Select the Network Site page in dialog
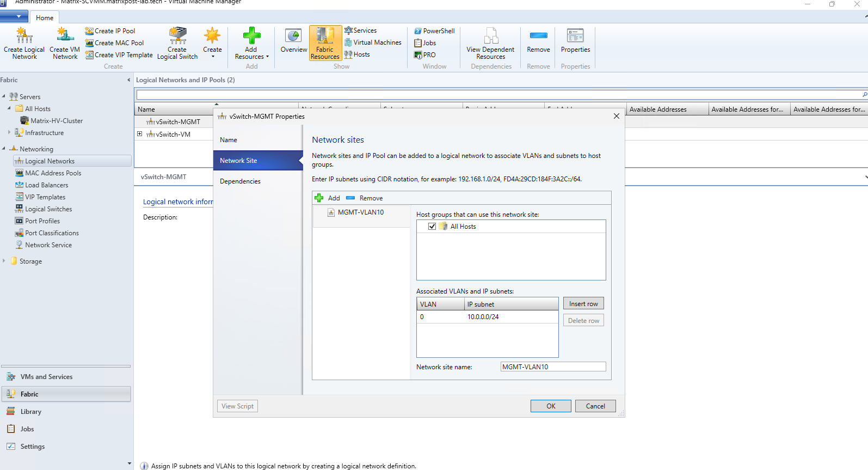 258,161
